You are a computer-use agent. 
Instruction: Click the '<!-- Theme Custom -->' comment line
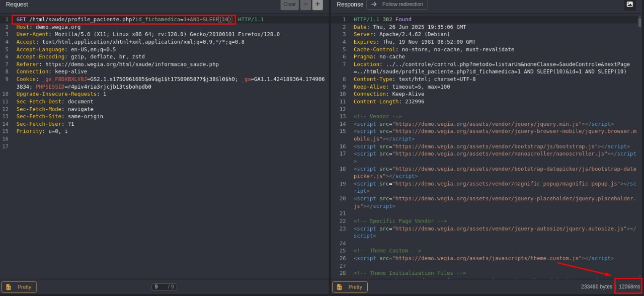387,251
